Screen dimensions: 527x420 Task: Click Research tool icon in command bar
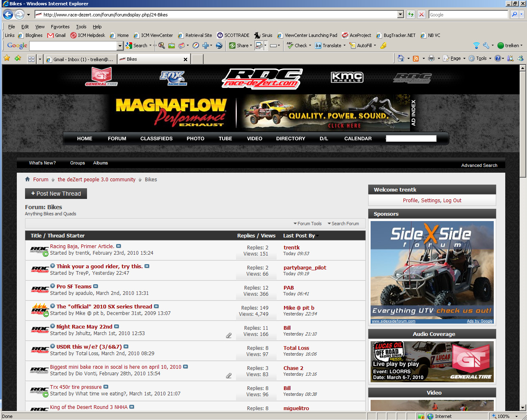point(510,58)
